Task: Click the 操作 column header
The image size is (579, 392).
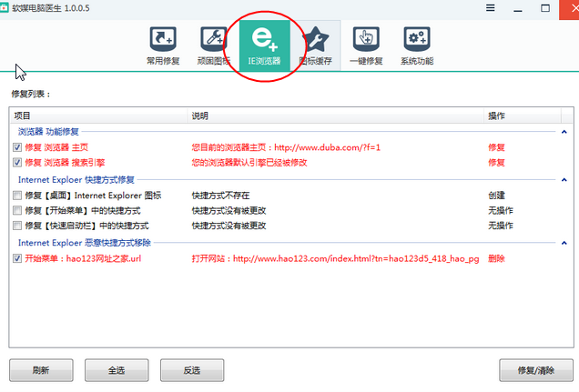Action: pyautogui.click(x=523, y=116)
